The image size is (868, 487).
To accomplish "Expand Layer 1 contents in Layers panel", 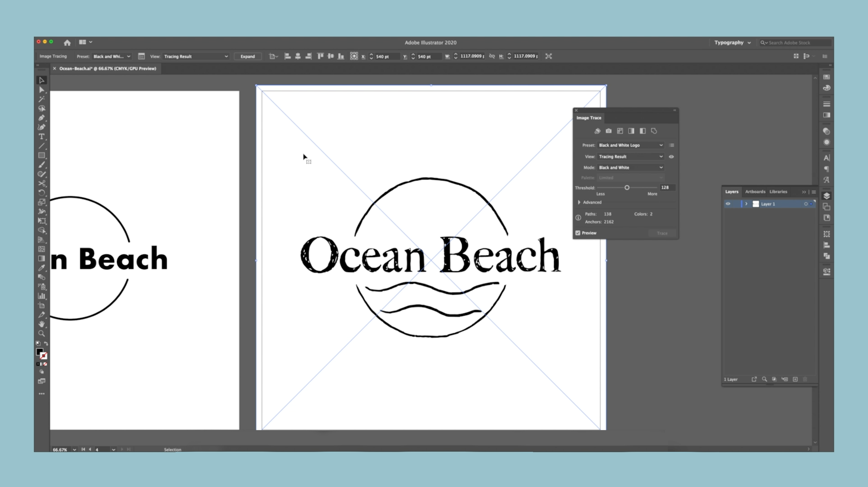I will coord(746,204).
